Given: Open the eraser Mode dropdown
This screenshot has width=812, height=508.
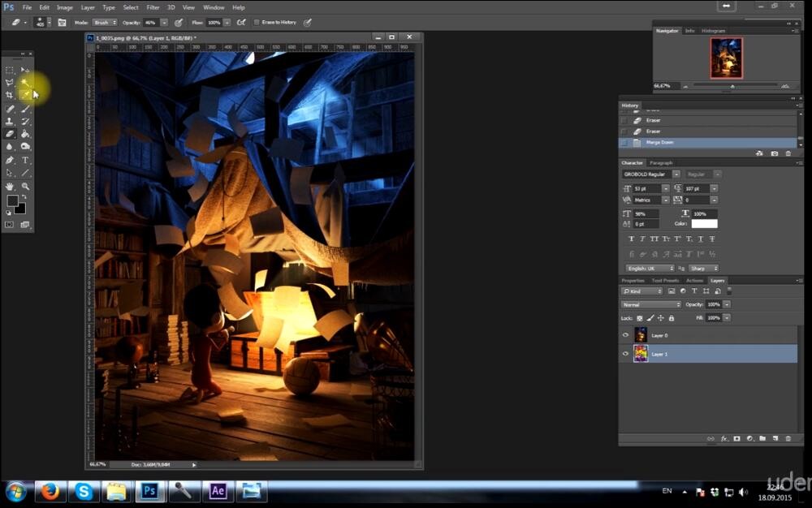Looking at the screenshot, I should pyautogui.click(x=105, y=22).
